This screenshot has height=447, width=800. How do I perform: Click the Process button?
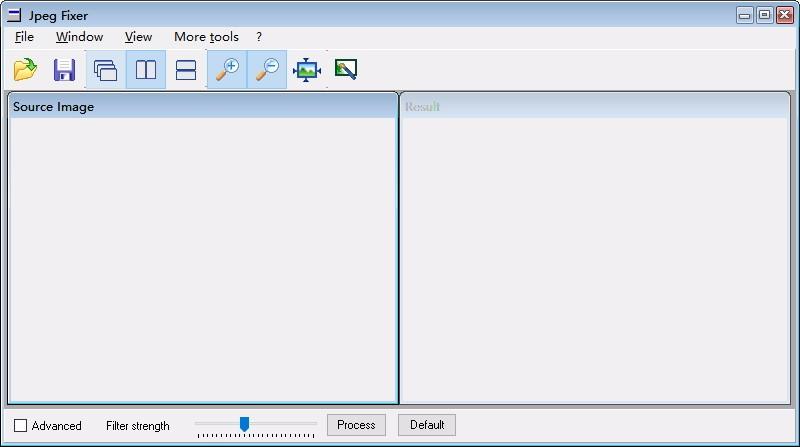[x=356, y=425]
